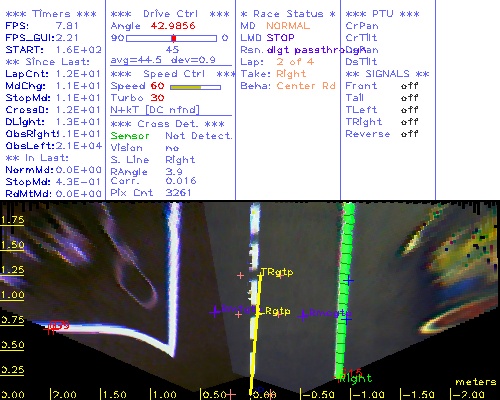Toggle the Front signal off value
Screen dimensions: 500x400
pyautogui.click(x=410, y=86)
